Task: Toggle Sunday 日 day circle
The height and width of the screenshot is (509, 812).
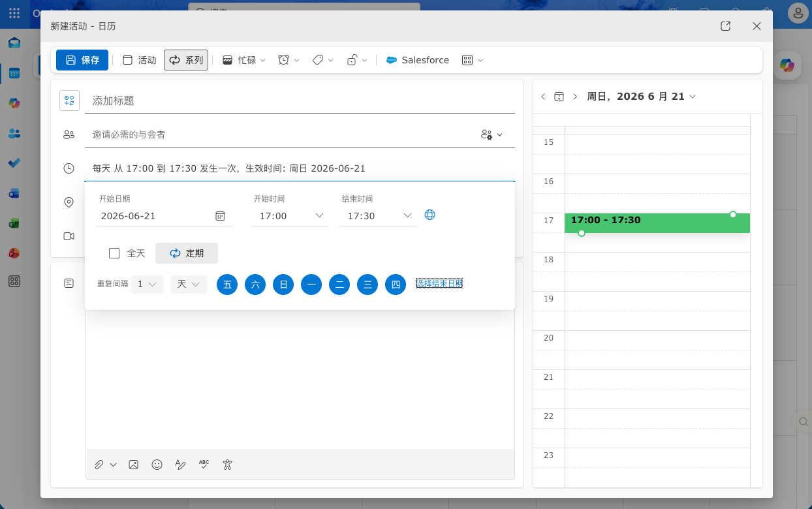Action: pyautogui.click(x=283, y=285)
